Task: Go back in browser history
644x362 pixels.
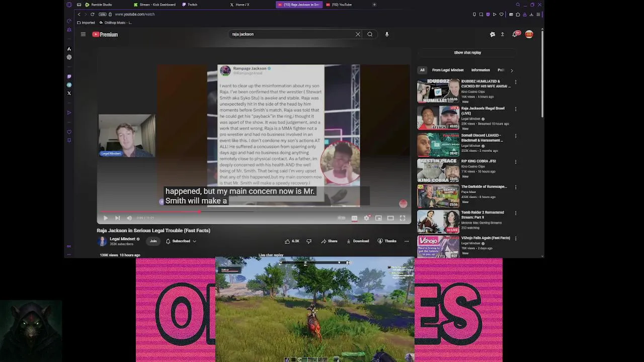Action: (79, 14)
